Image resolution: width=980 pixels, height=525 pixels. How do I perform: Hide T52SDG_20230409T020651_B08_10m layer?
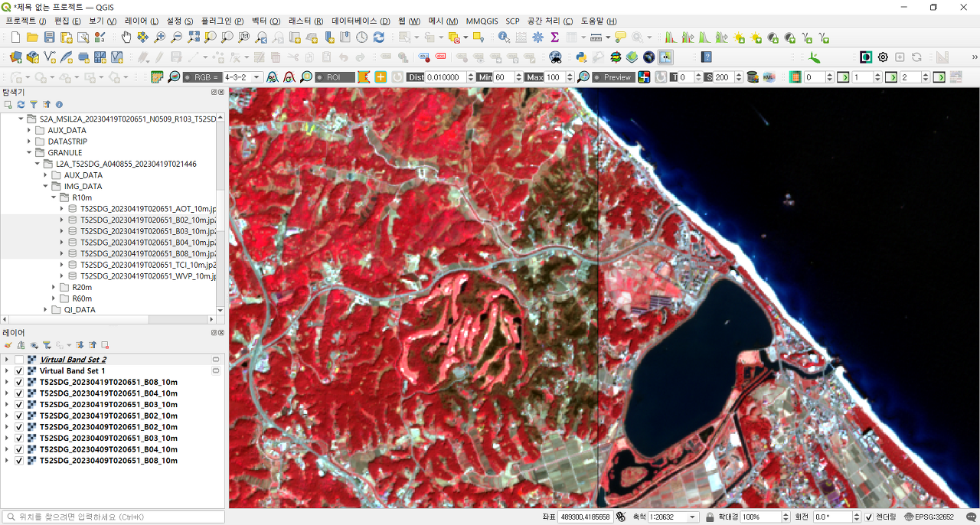click(x=19, y=461)
